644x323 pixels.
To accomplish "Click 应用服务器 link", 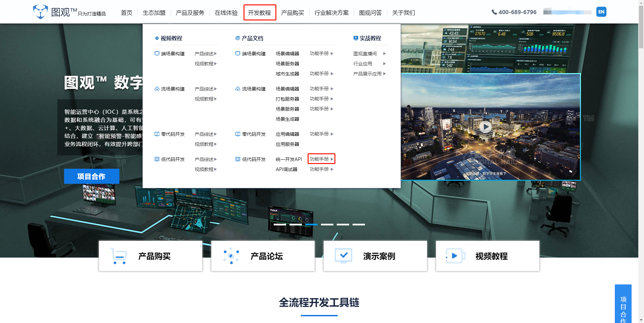I will pos(287,144).
